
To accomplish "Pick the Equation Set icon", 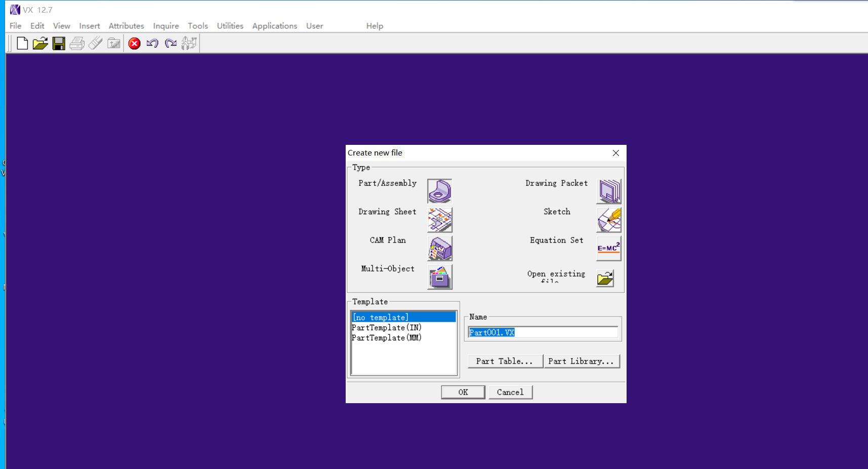I will pyautogui.click(x=608, y=248).
